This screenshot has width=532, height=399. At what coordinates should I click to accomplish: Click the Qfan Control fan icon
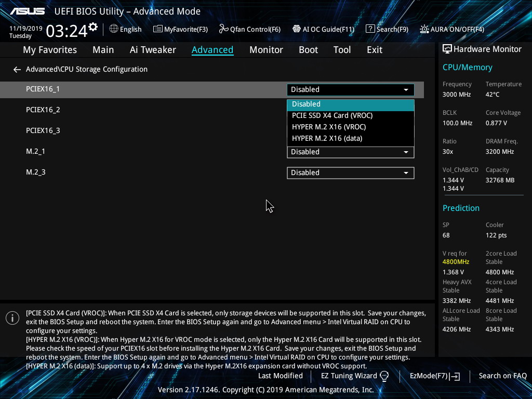click(x=223, y=29)
